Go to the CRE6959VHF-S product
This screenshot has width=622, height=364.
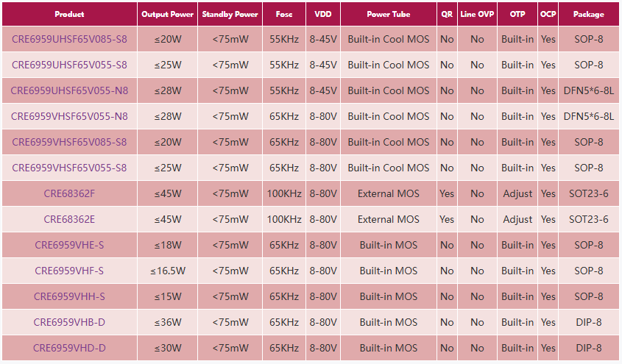tap(69, 271)
